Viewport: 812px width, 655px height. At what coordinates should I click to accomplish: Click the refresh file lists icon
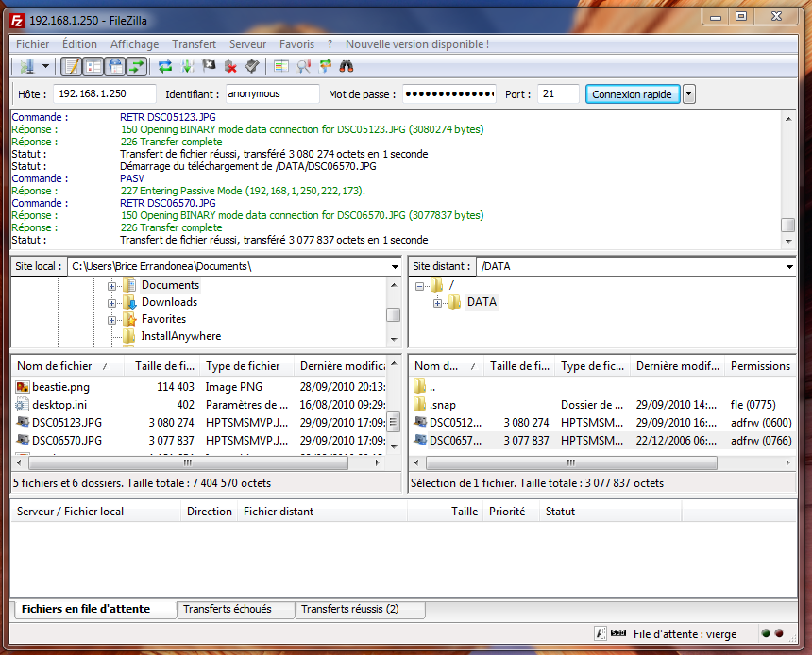tap(165, 66)
